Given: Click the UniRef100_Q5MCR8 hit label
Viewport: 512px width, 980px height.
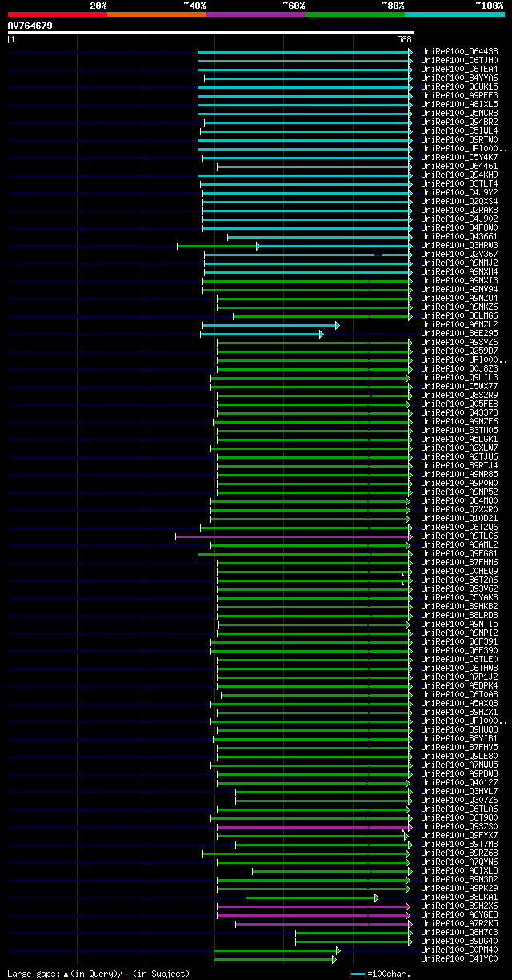Looking at the screenshot, I should tap(460, 113).
